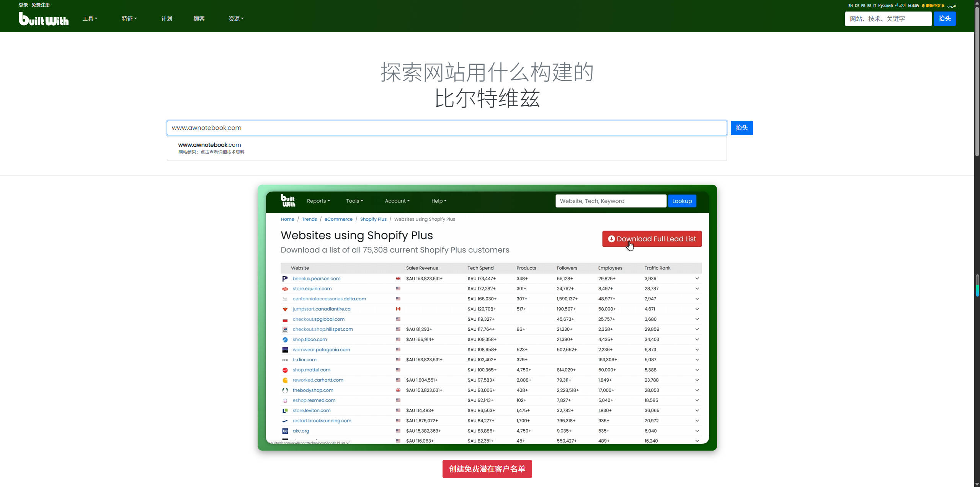Click the 免费注册 sign-up link
This screenshot has width=980, height=487.
[x=41, y=5]
